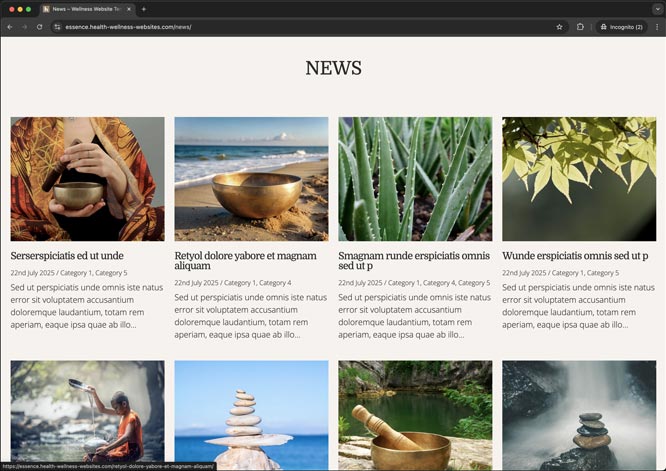Open the stacked stones by sea image
This screenshot has width=666, height=471.
click(251, 414)
